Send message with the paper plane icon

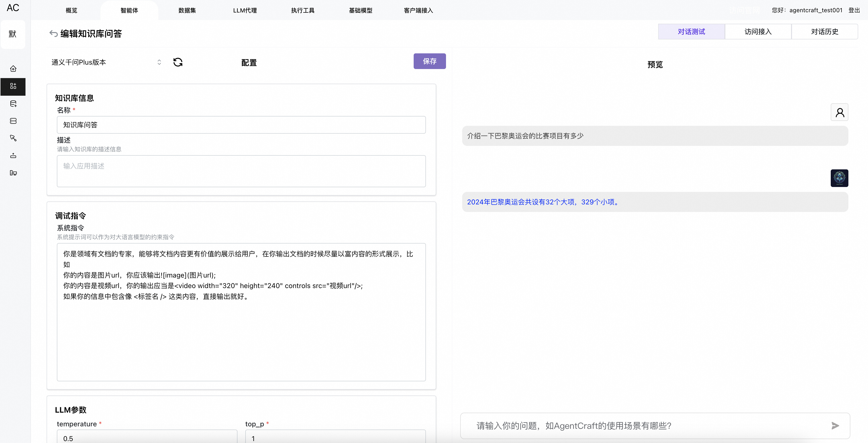(835, 425)
